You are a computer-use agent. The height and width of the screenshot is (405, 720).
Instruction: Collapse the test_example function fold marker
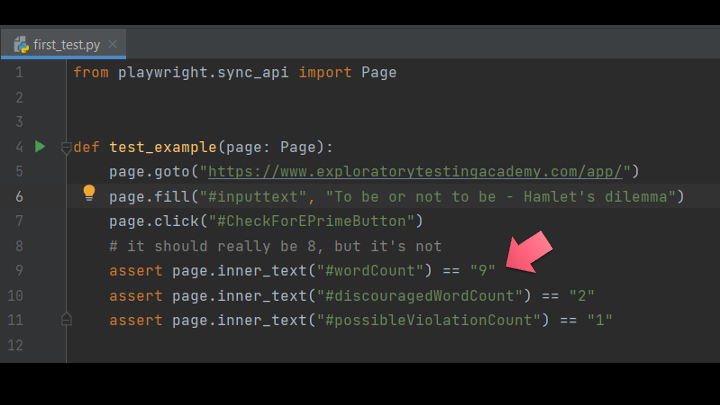pos(66,148)
